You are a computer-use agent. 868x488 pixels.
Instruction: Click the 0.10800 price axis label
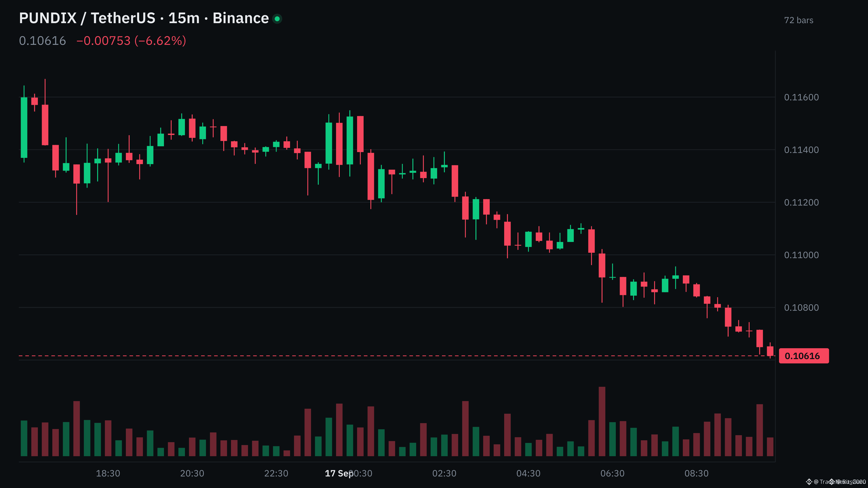point(801,308)
